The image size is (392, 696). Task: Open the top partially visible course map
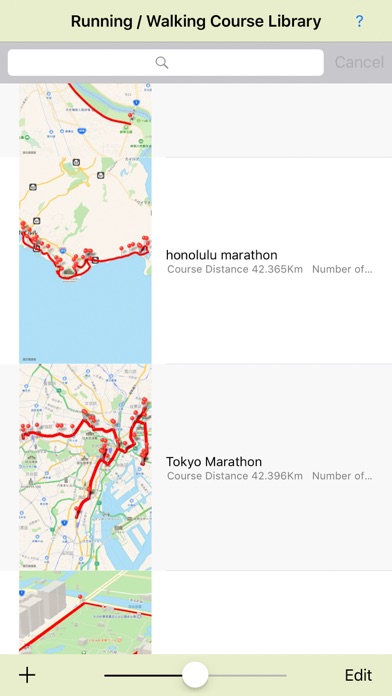click(x=85, y=120)
